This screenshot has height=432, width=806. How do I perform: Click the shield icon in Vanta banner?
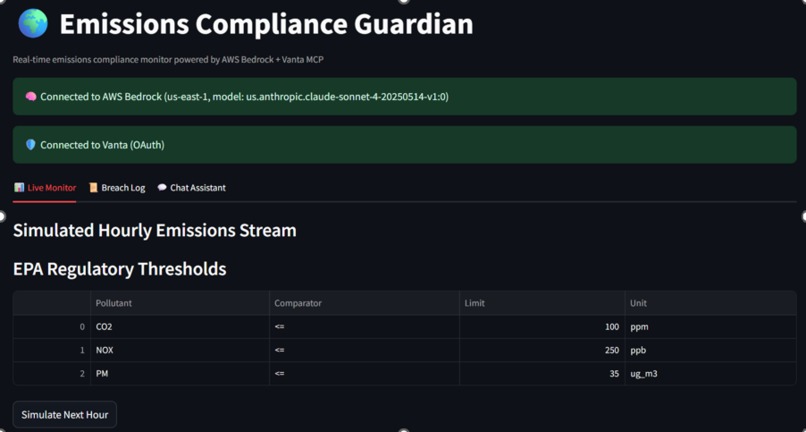(x=31, y=145)
